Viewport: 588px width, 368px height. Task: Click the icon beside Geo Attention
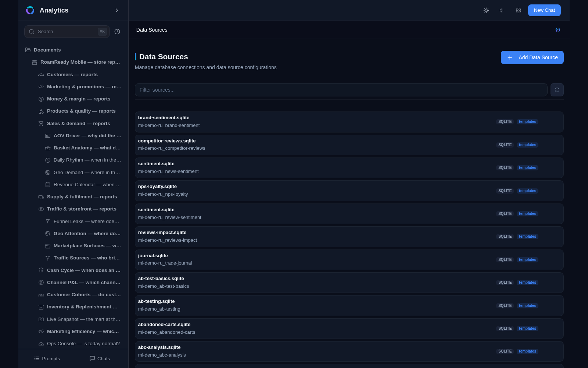point(48,234)
